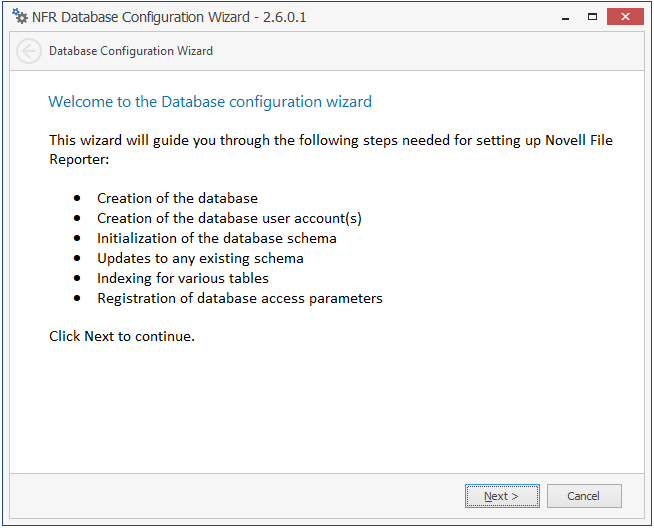
Task: Select 'Indexing for various tables' text
Action: click(183, 278)
